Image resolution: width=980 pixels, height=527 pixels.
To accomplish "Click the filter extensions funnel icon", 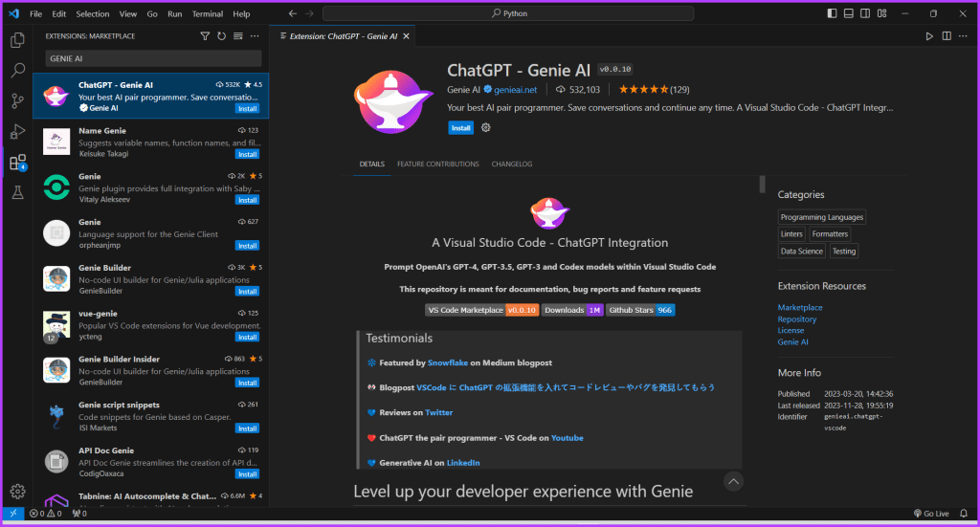I will 205,36.
